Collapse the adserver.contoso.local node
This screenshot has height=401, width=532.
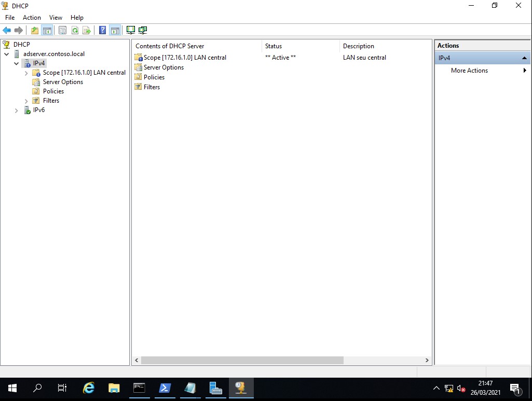pyautogui.click(x=7, y=54)
